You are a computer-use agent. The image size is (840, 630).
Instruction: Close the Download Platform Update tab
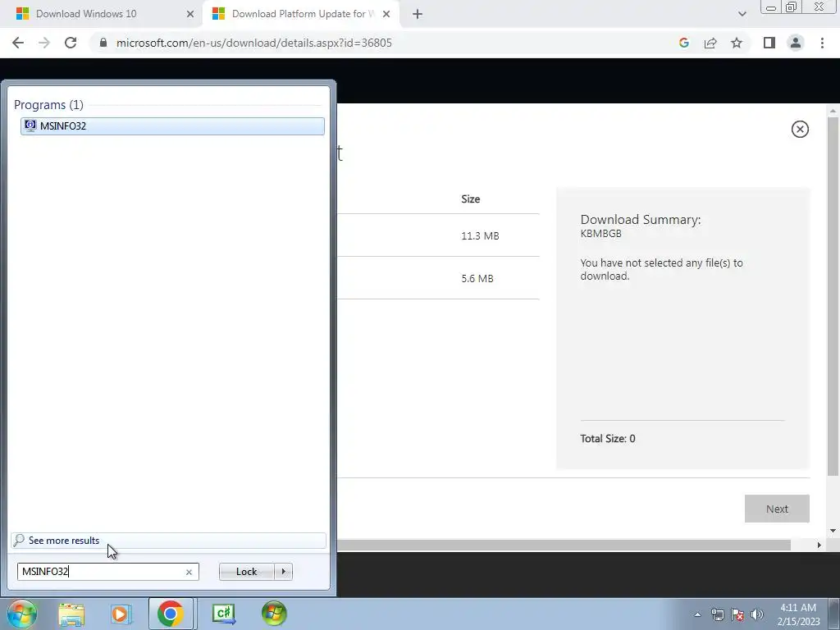386,15
